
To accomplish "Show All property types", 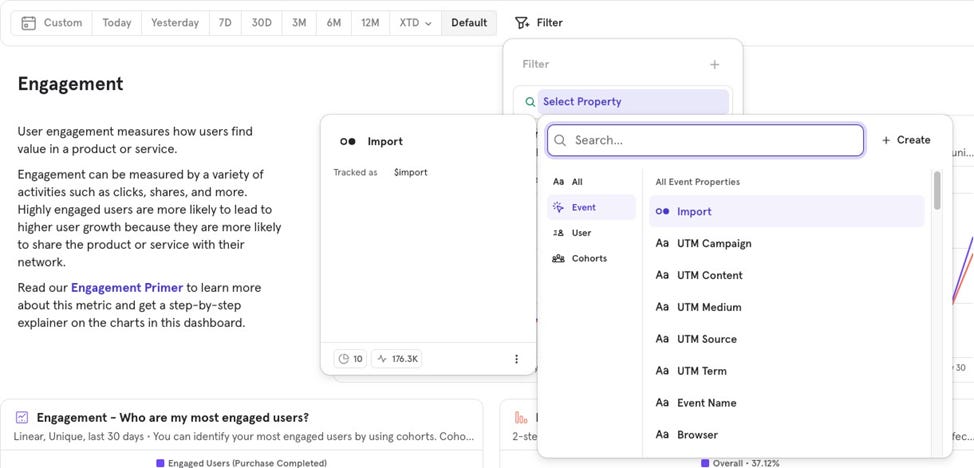I will [591, 182].
